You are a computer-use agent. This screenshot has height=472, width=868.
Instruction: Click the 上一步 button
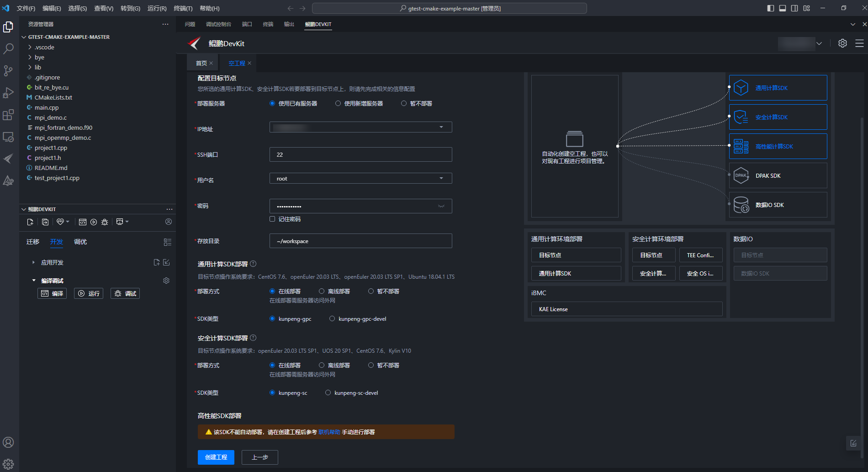coord(260,457)
